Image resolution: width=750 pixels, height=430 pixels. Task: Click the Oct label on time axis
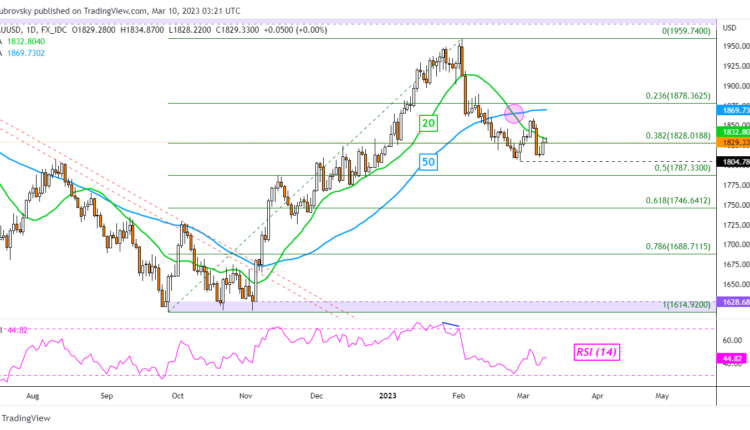[x=177, y=395]
